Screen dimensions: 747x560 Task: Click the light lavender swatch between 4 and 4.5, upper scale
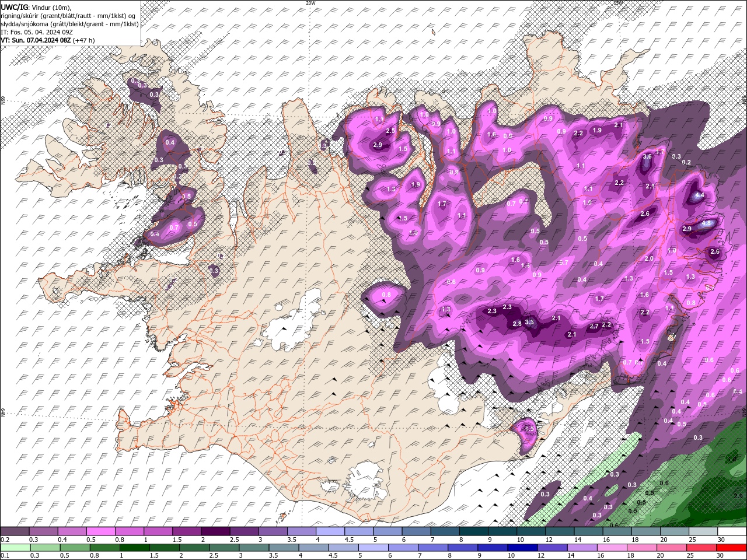pyautogui.click(x=330, y=531)
